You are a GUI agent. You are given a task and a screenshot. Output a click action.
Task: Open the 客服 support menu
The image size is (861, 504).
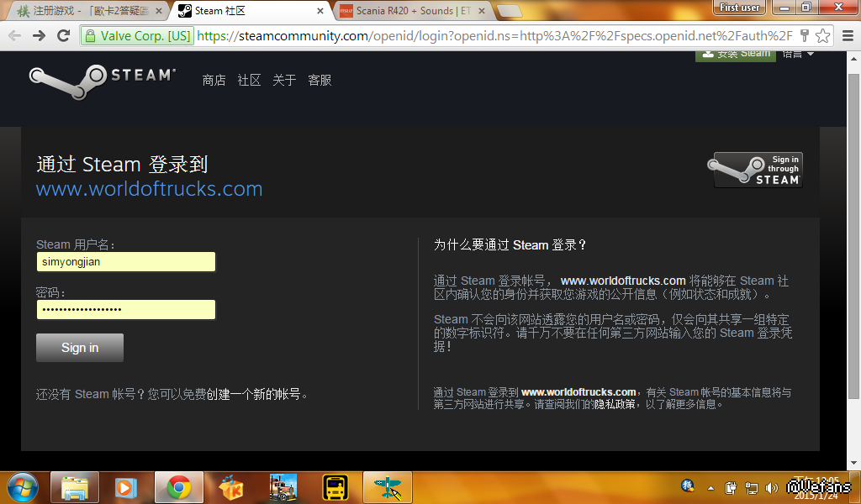coord(320,80)
